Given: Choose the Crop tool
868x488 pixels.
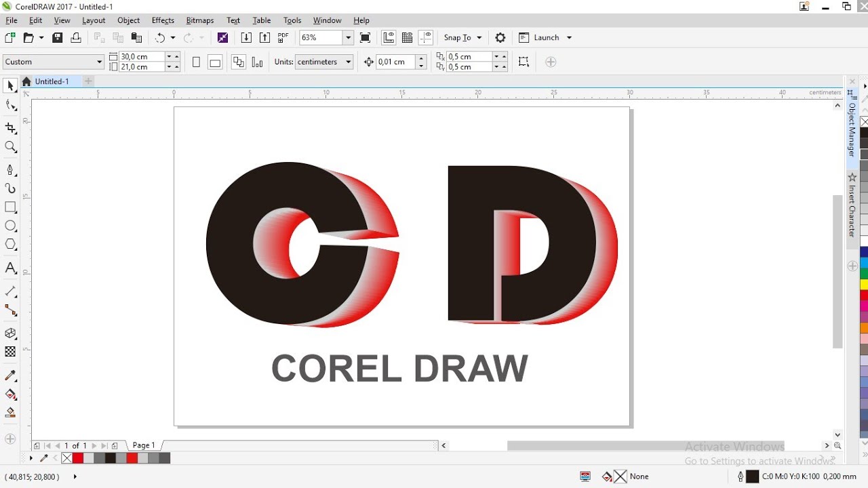Looking at the screenshot, I should [x=10, y=128].
